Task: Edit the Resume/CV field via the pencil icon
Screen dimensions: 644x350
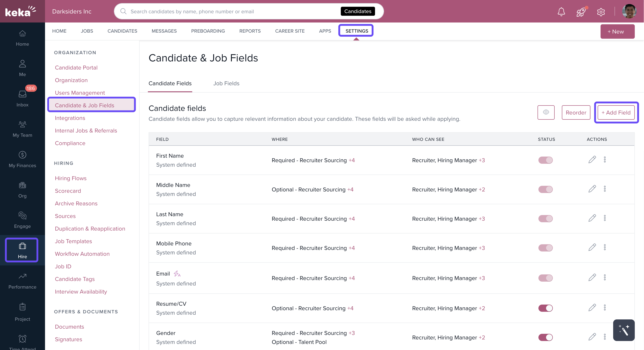Action: pyautogui.click(x=592, y=307)
